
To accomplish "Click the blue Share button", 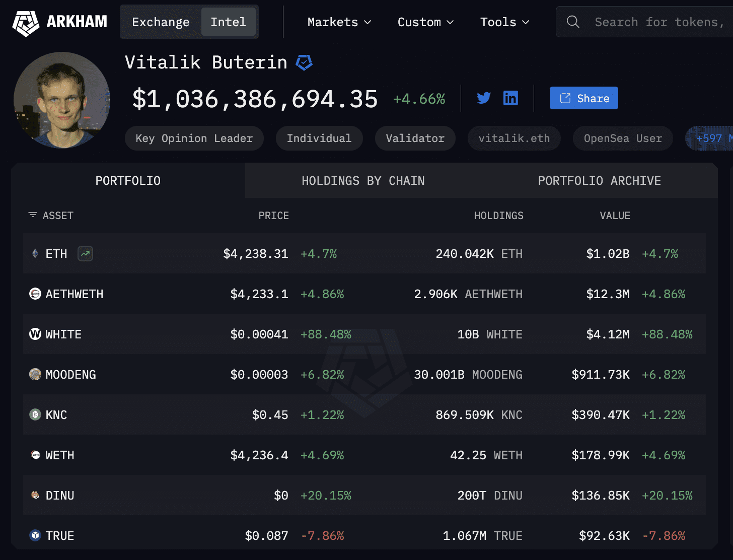I will [x=584, y=98].
